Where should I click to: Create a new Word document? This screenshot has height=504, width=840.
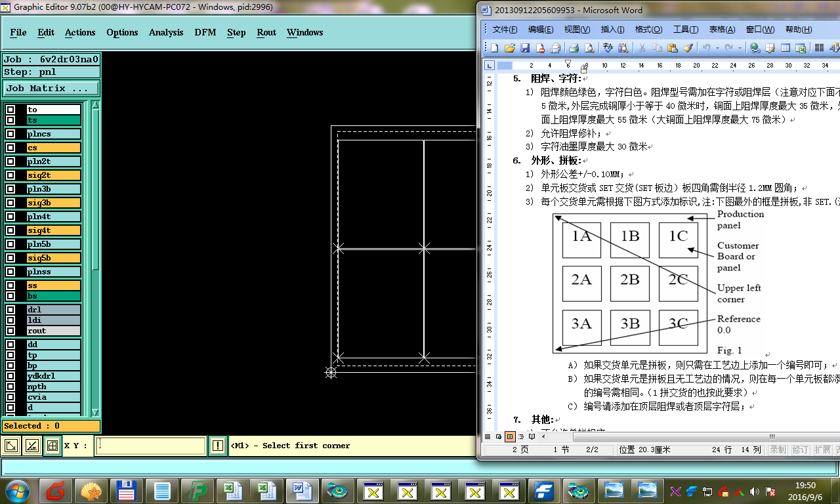click(493, 48)
